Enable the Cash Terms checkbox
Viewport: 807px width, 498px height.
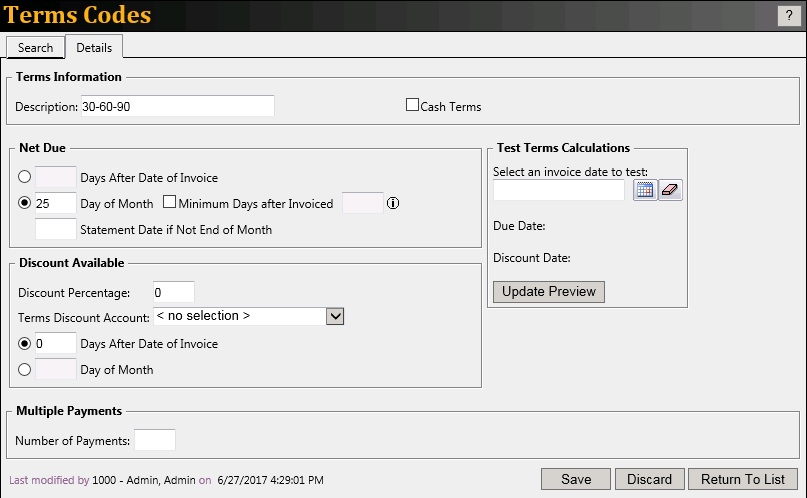[x=412, y=105]
